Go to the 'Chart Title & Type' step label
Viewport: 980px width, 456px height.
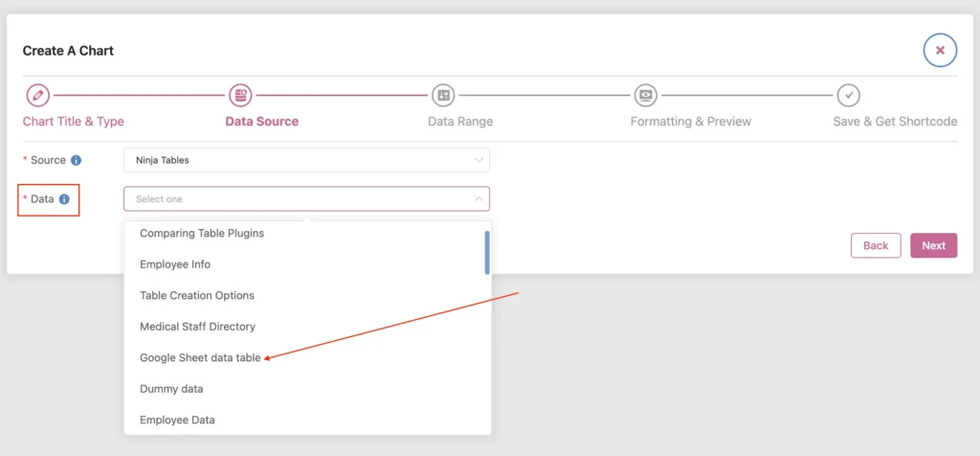(x=73, y=122)
